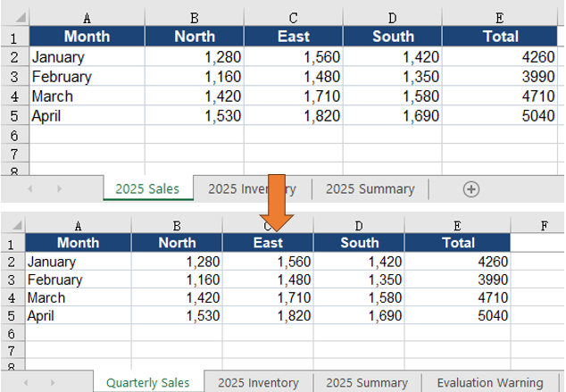
Task: Click the South header cell in the Quarterly Sales sheet
Action: (x=359, y=243)
